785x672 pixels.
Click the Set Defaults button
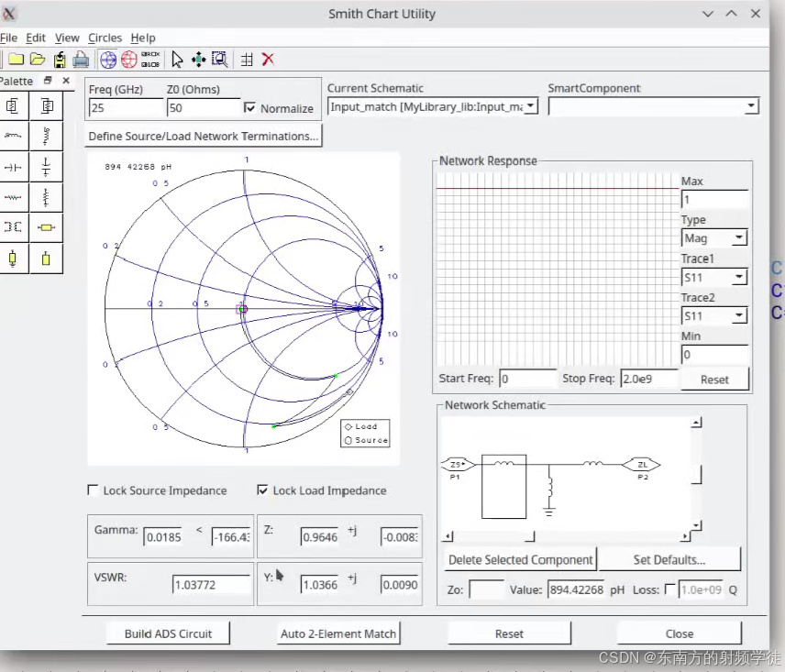point(669,559)
